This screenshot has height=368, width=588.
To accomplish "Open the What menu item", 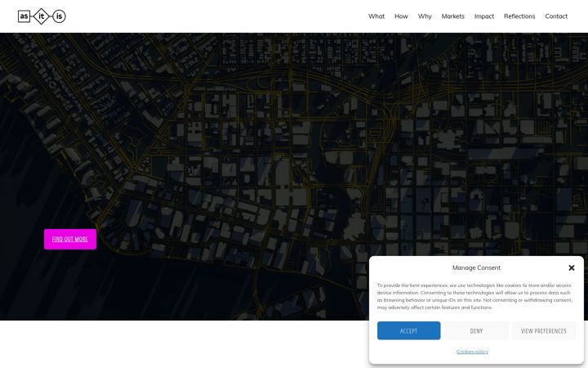I will [x=376, y=16].
